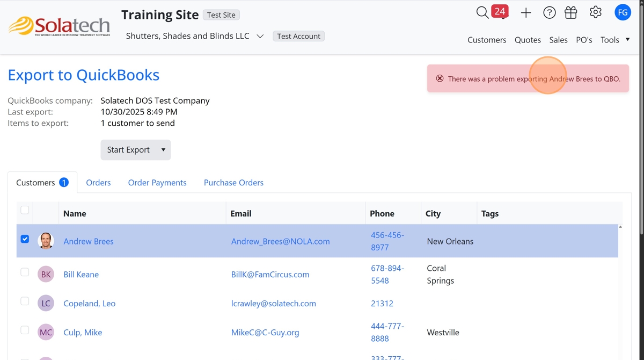Viewport: 644px width, 360px height.
Task: Click the New Orleans city cell
Action: tap(450, 241)
